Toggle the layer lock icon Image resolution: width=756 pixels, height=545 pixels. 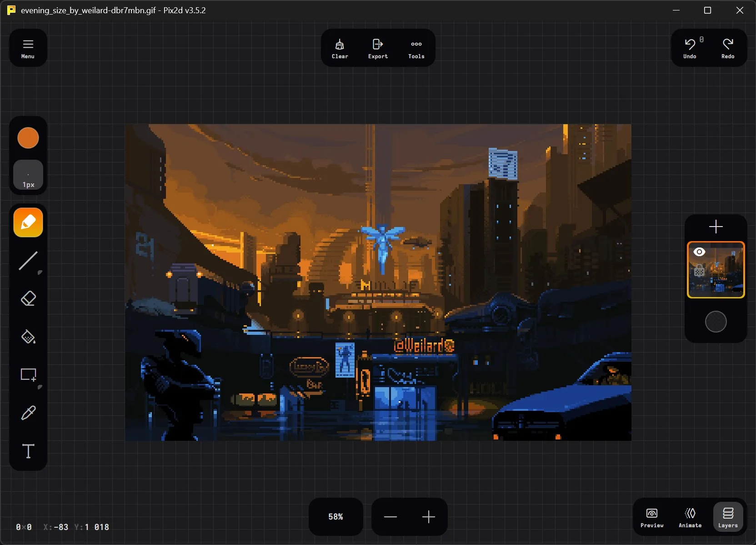tap(699, 271)
